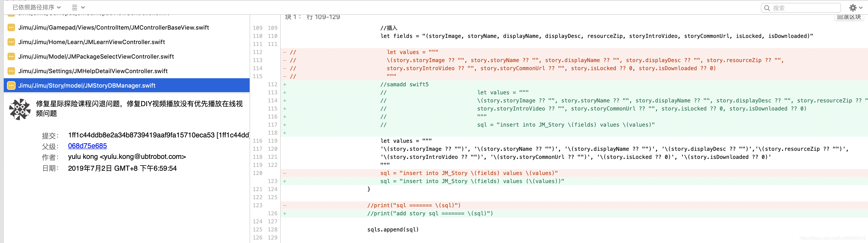Click the let fields code line

click(x=597, y=36)
